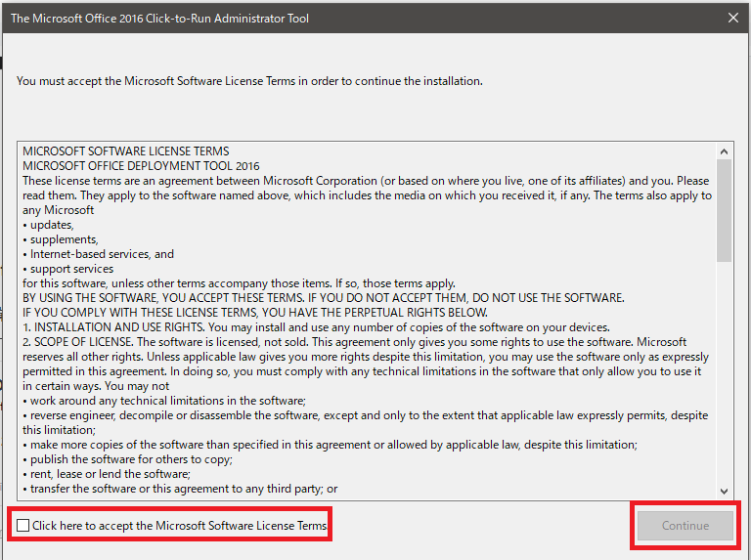This screenshot has width=751, height=560.
Task: Click the 'BY USING THE SOFTWARE, YOU ACCEPT' line
Action: (x=324, y=298)
